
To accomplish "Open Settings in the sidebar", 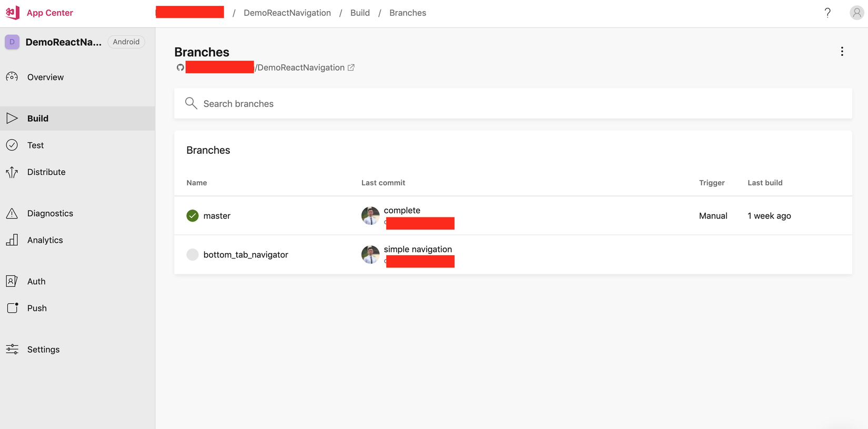I will coord(77,349).
